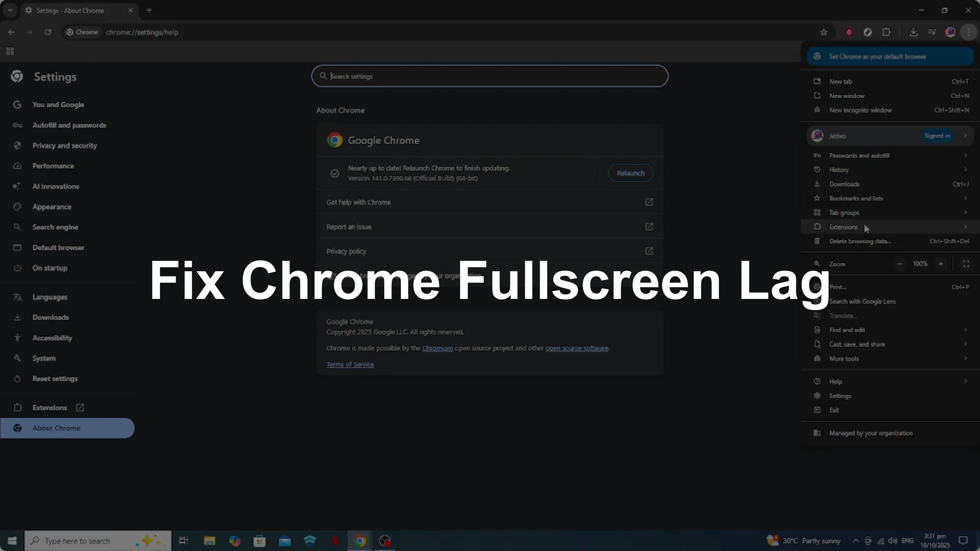
Task: Open the Chromium link
Action: [x=437, y=348]
